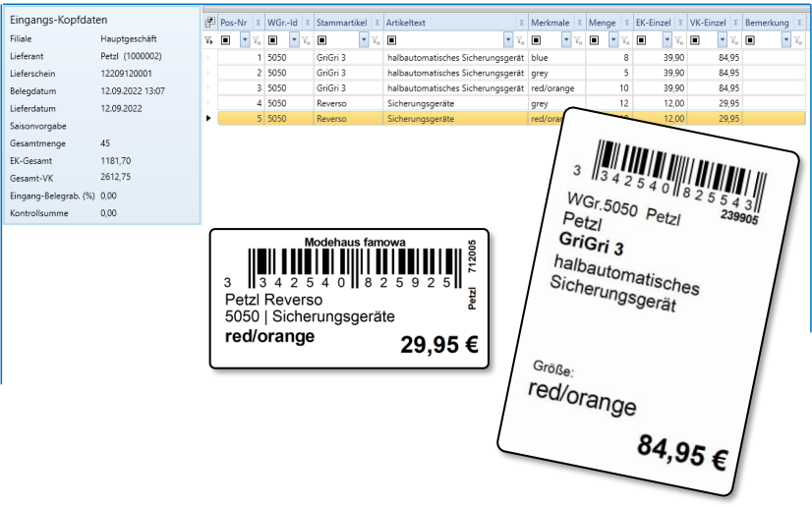The image size is (812, 506).
Task: Select the Menge cell '12' in row 4
Action: 609,103
